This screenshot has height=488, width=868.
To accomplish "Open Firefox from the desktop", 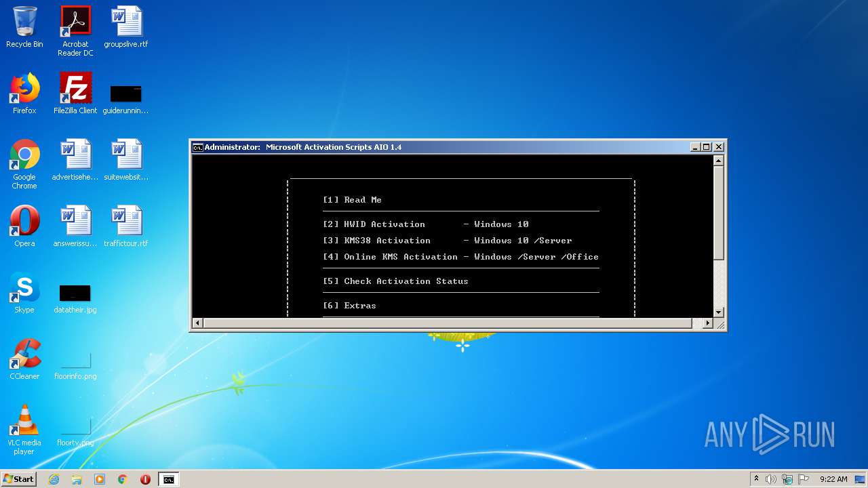I will coord(24,94).
